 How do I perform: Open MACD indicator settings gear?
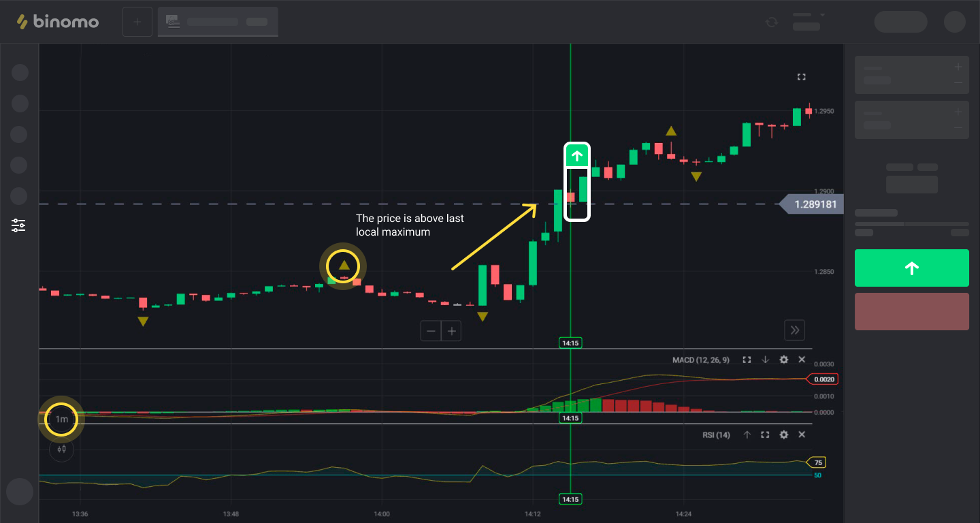pyautogui.click(x=783, y=360)
